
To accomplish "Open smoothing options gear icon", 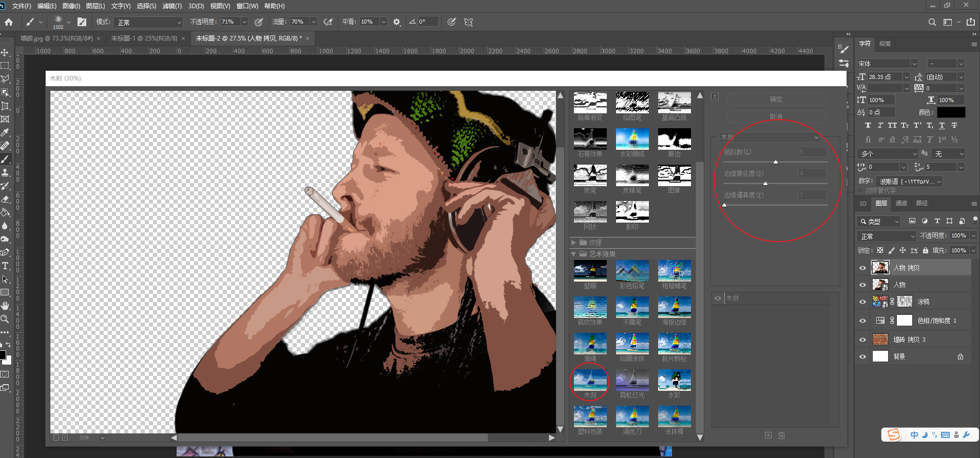I will pos(396,22).
